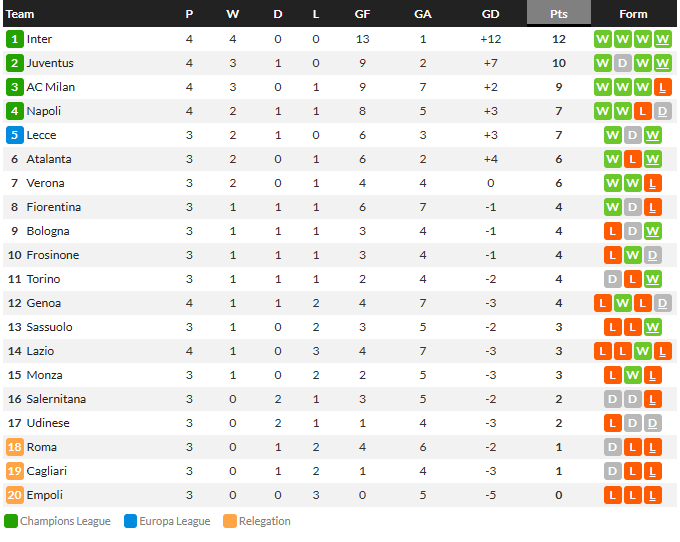Sort table by GD column header

coord(490,14)
